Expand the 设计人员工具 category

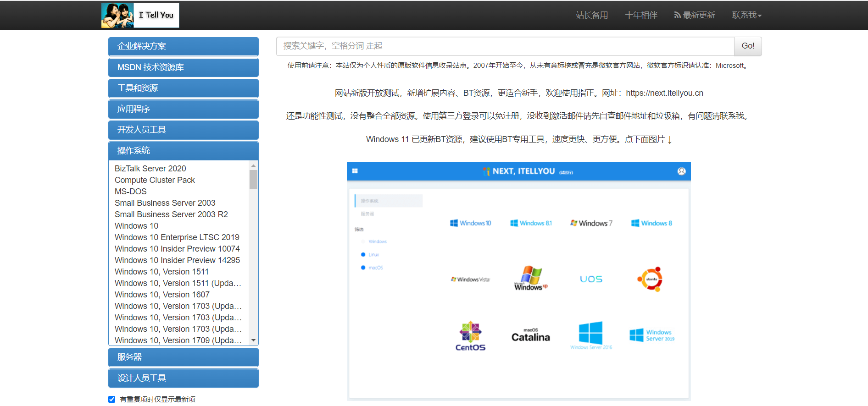pyautogui.click(x=184, y=378)
